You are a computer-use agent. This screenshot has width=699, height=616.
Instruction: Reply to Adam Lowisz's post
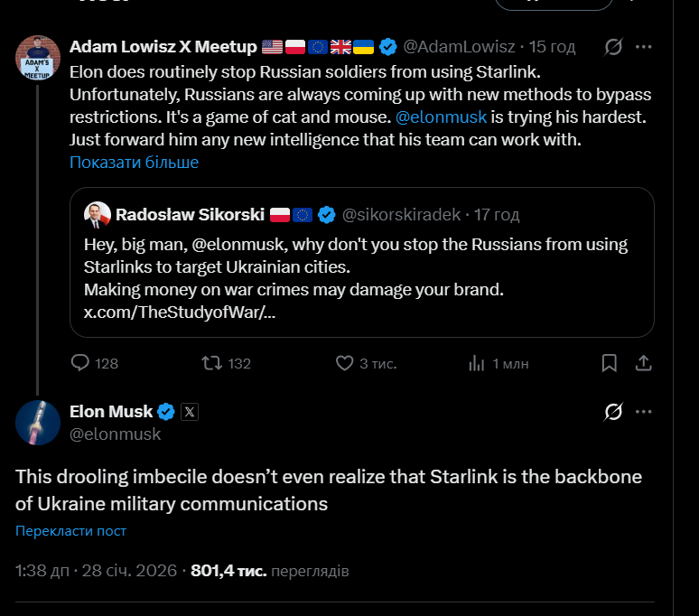click(80, 363)
